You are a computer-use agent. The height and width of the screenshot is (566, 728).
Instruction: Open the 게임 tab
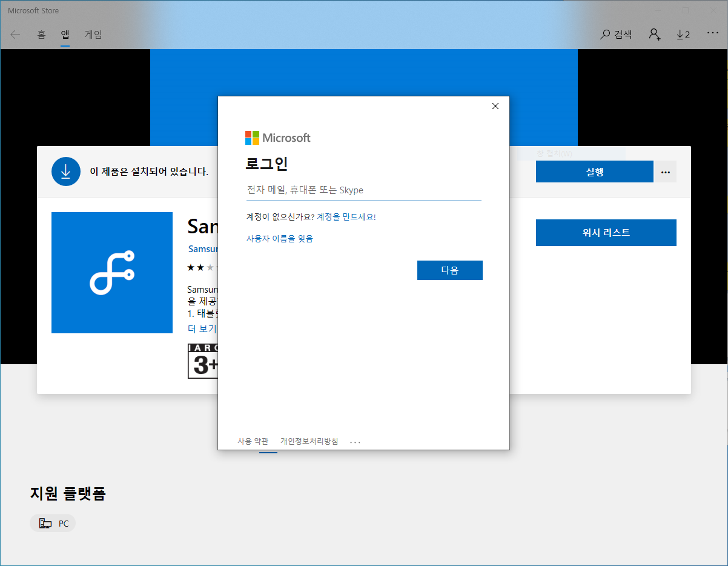93,35
